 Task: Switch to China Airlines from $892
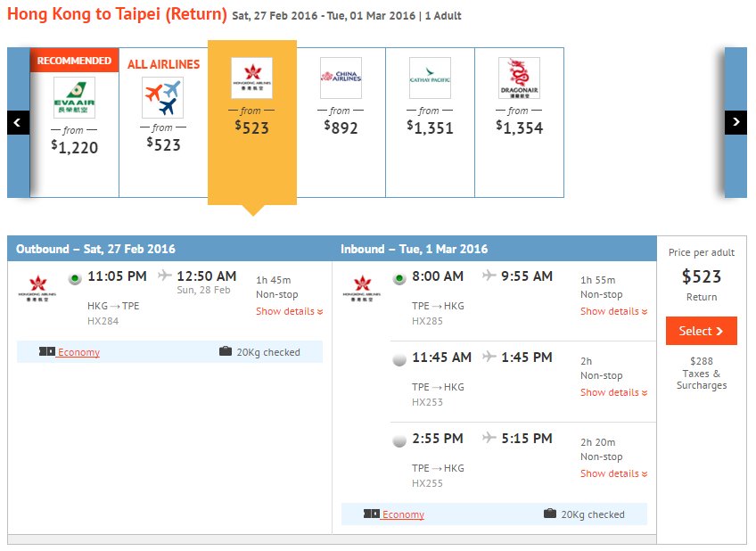(341, 122)
